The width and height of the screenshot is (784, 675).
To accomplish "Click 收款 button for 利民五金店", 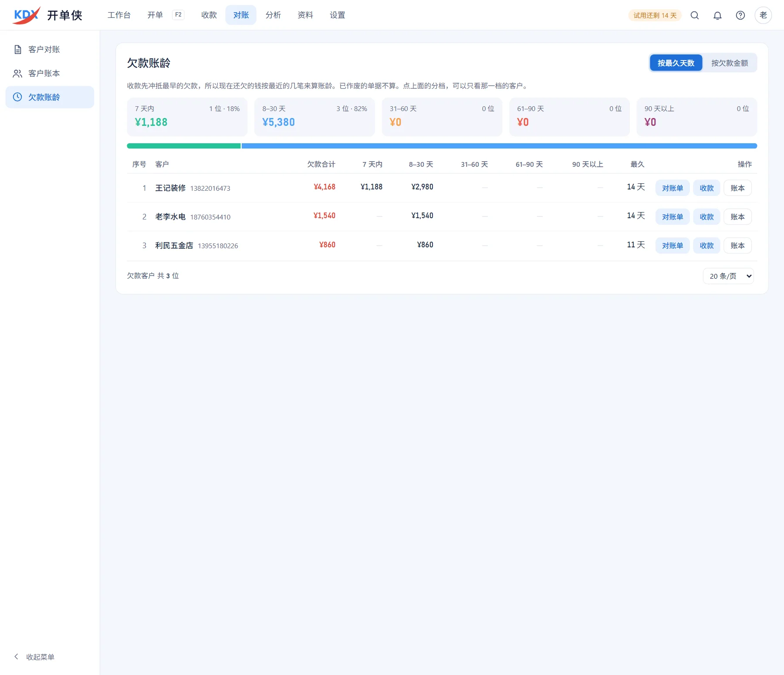I will point(706,246).
